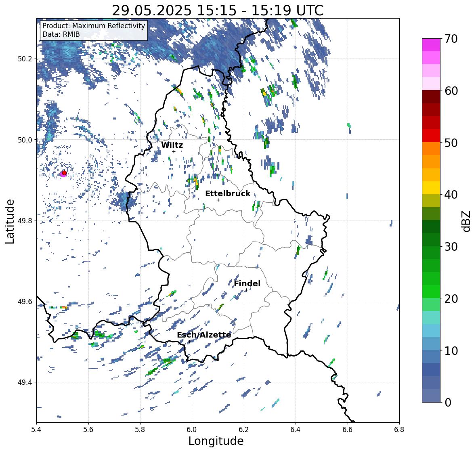The width and height of the screenshot is (476, 451).
Task: Click the 70 tick on the colorbar
Action: pyautogui.click(x=451, y=38)
